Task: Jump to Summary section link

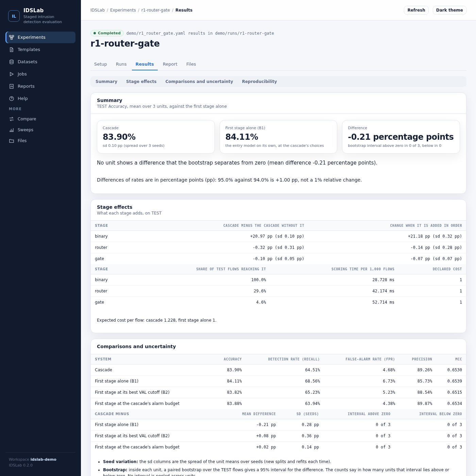Action: (106, 82)
